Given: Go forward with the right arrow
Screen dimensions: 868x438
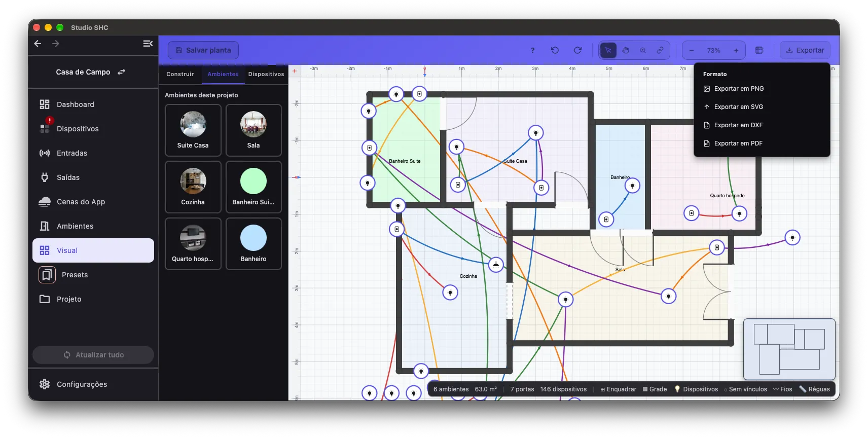Looking at the screenshot, I should [x=56, y=44].
